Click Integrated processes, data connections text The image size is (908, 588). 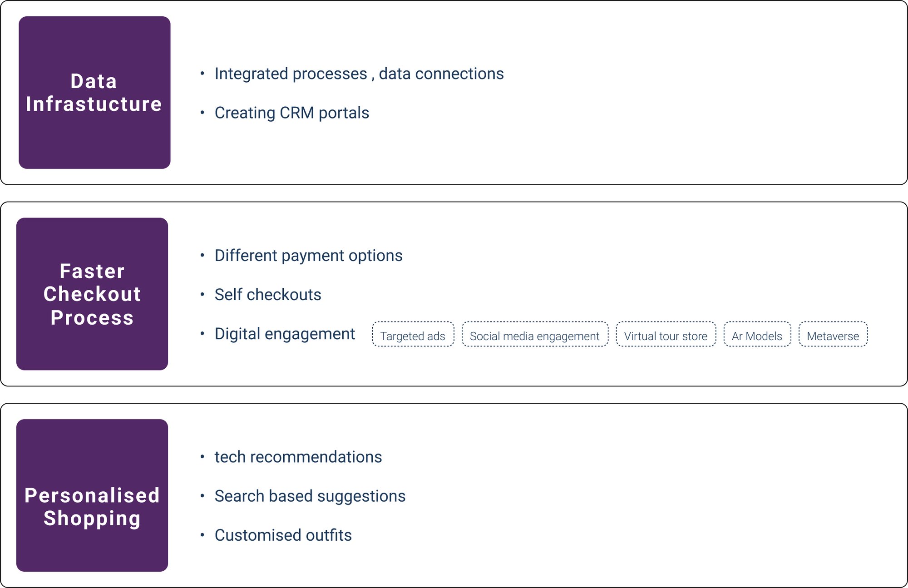coord(359,74)
